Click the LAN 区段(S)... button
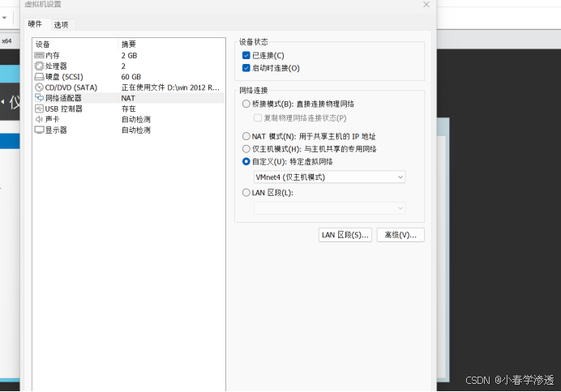 pos(345,235)
